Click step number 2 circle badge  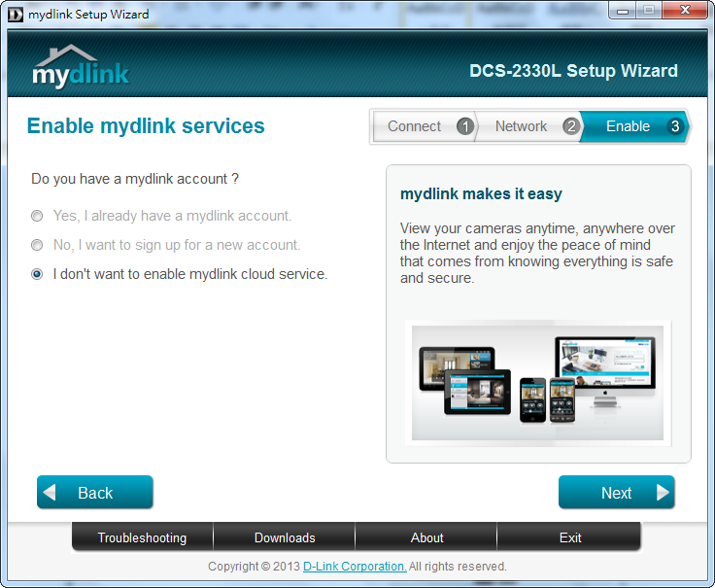(570, 126)
